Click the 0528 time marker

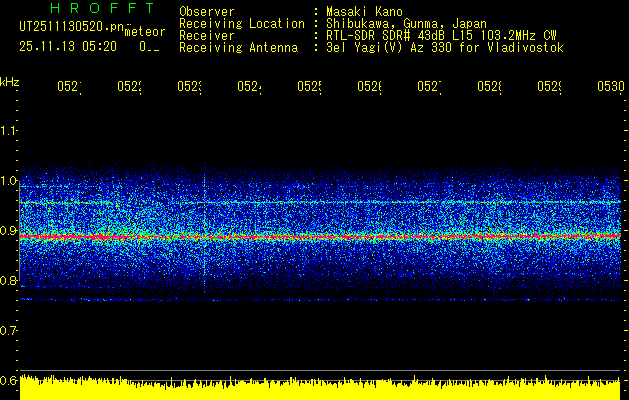(x=489, y=86)
